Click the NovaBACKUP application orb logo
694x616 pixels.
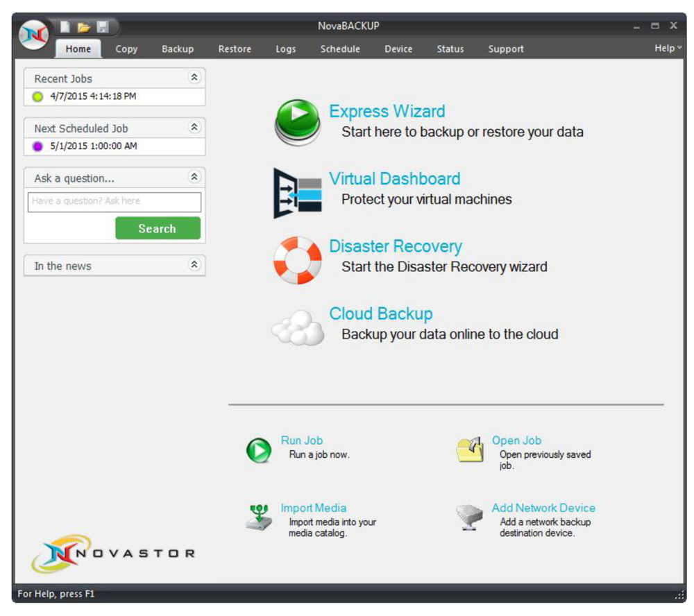pyautogui.click(x=35, y=35)
